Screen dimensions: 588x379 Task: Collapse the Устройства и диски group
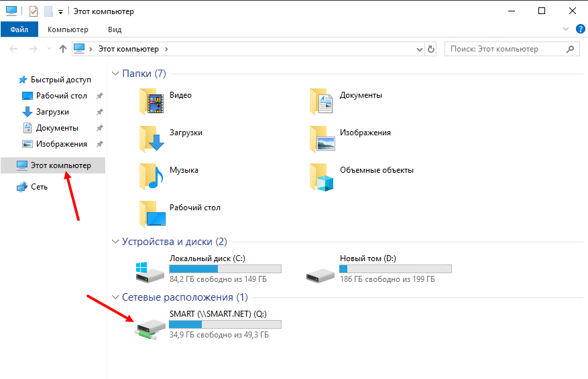(115, 241)
